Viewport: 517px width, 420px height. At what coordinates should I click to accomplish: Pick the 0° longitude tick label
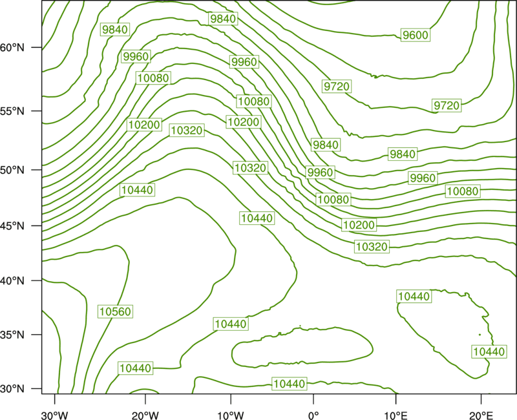(x=313, y=415)
